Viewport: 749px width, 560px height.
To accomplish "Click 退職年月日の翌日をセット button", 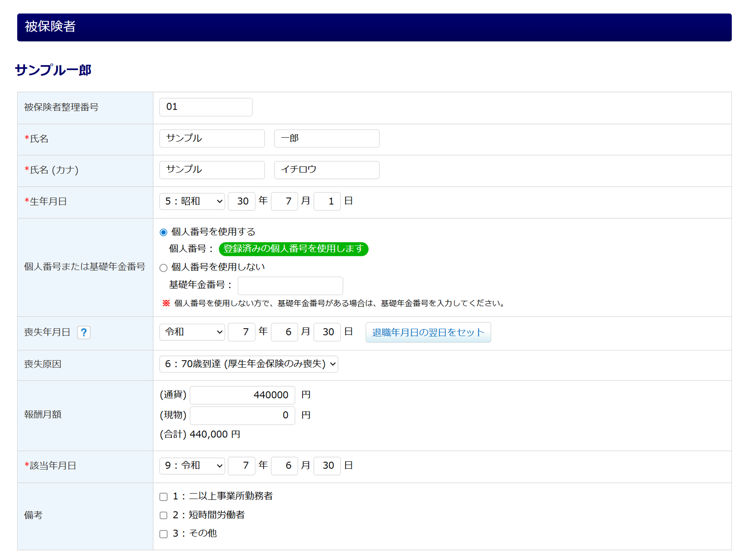I will click(x=428, y=332).
